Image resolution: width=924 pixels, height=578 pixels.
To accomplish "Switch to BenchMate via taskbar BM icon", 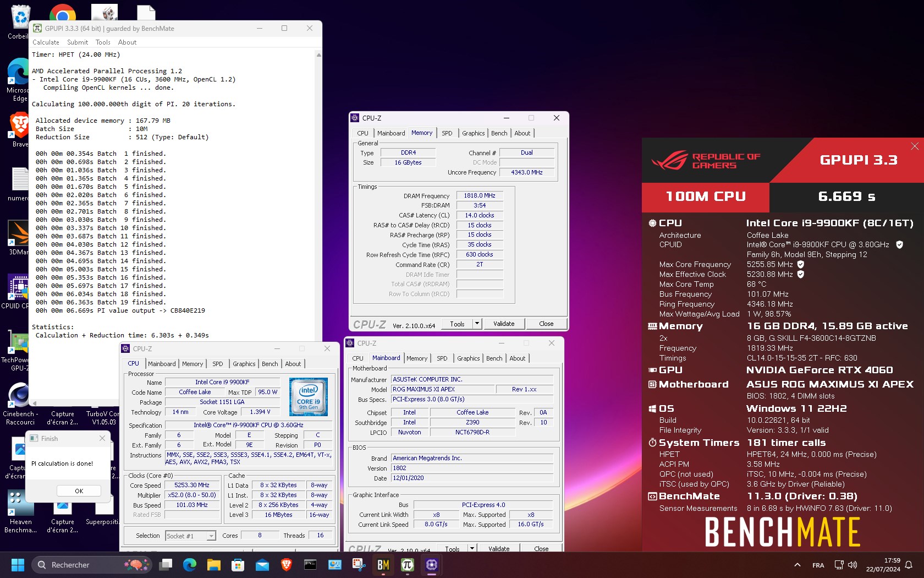I will pyautogui.click(x=383, y=565).
